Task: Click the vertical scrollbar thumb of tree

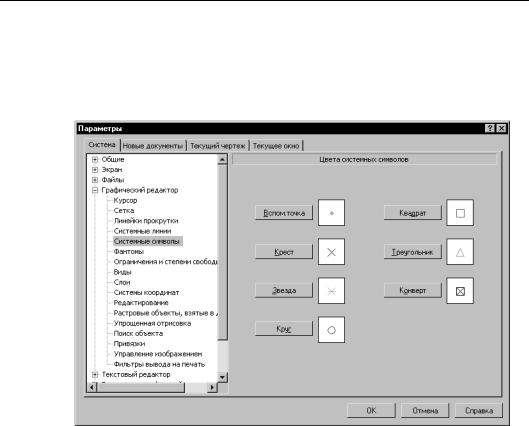Action: tap(222, 252)
